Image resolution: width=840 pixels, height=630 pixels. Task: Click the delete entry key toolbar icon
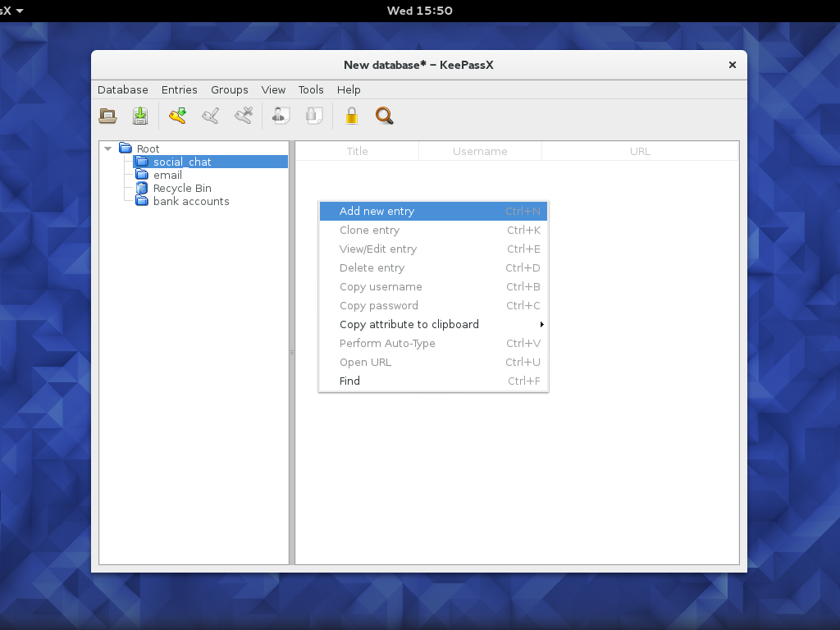[244, 116]
